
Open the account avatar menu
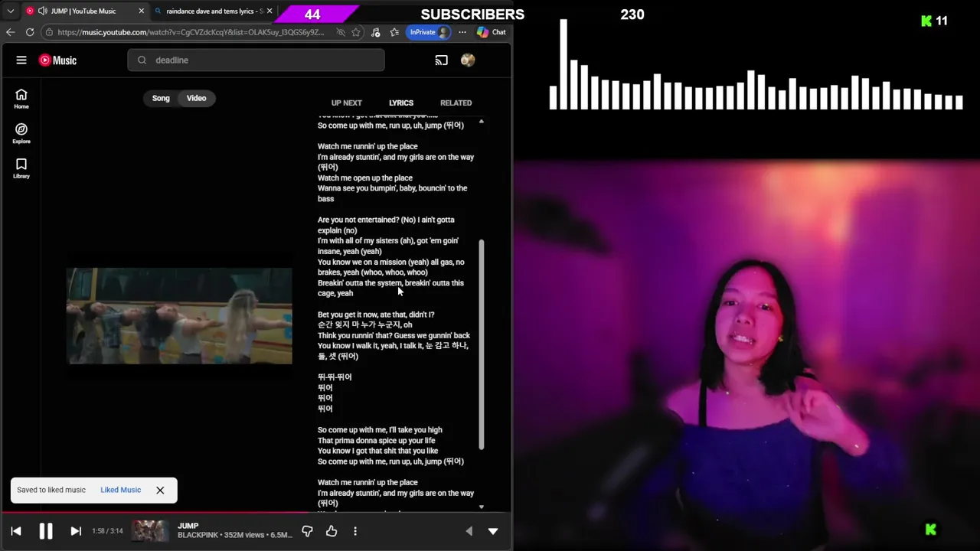point(468,60)
